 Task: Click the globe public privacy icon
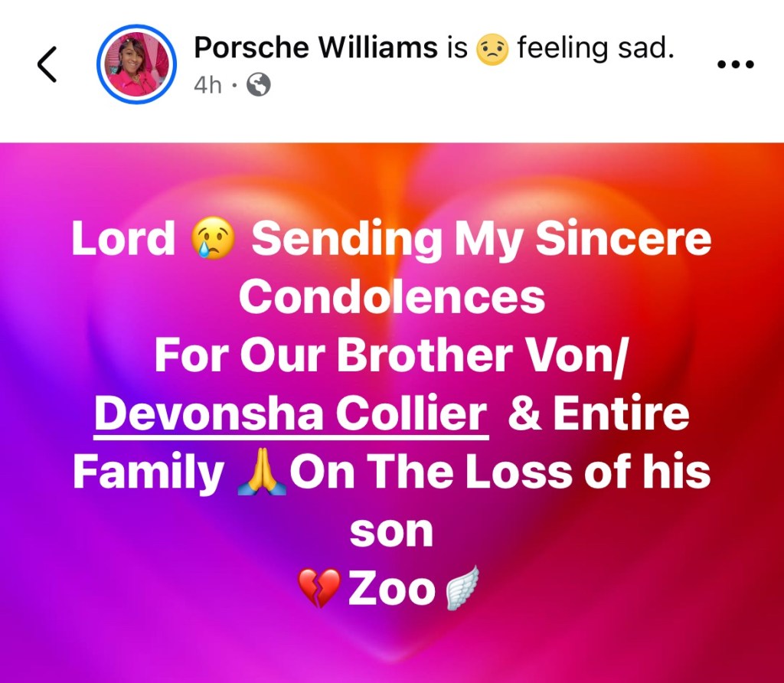[x=259, y=85]
